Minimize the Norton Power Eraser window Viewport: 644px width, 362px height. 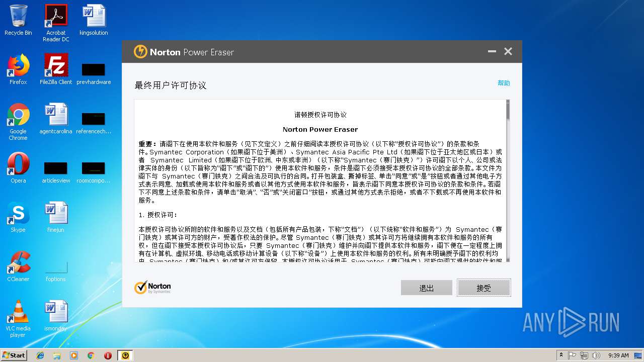(492, 51)
